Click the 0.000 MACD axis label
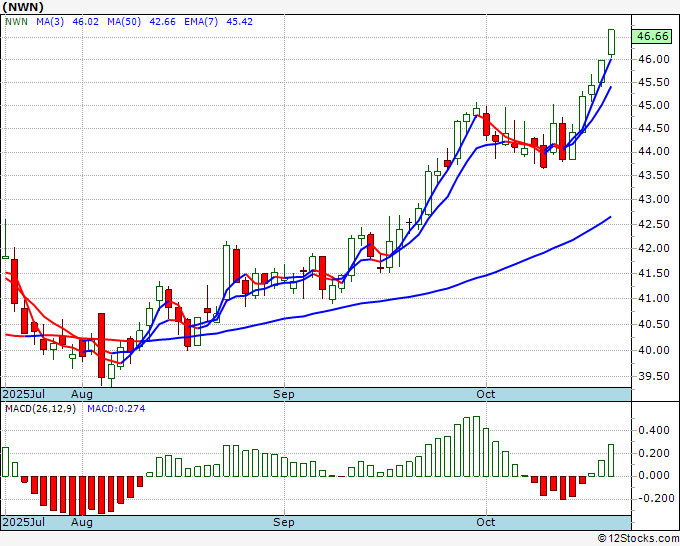 654,476
